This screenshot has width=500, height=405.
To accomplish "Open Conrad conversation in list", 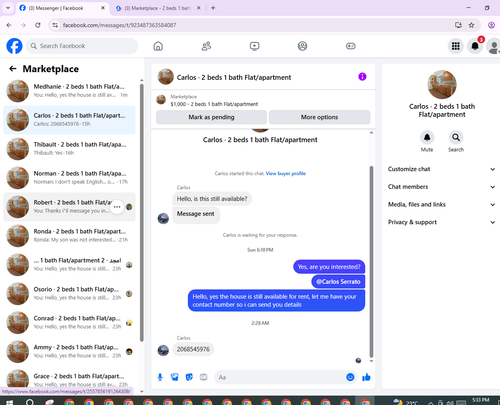I will (69, 323).
